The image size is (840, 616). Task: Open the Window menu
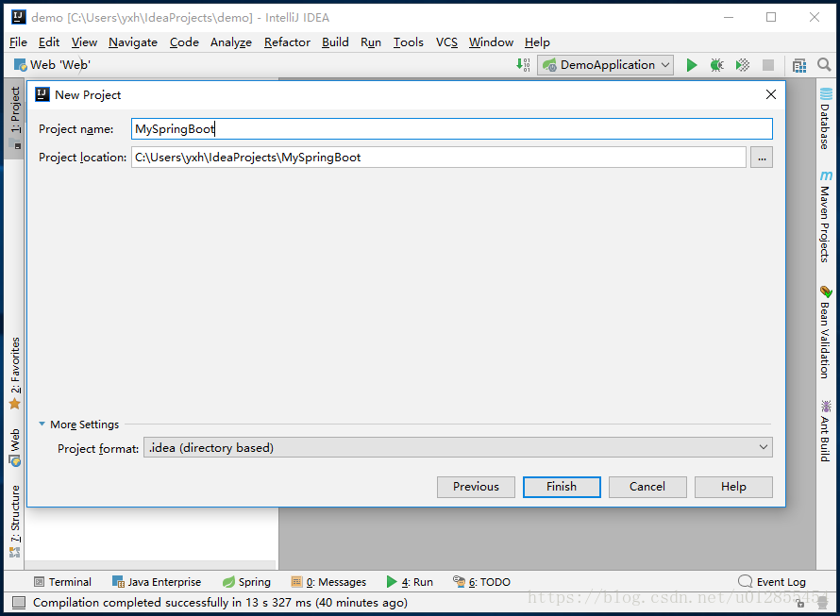(x=491, y=42)
